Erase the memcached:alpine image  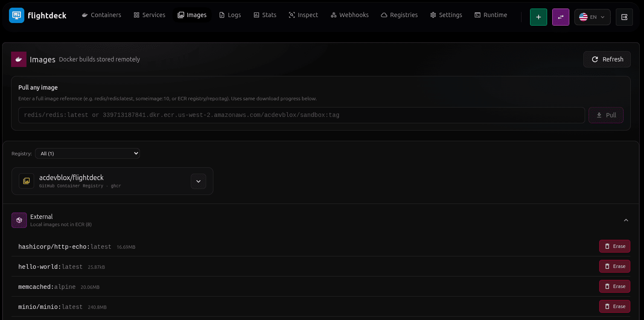[615, 286]
